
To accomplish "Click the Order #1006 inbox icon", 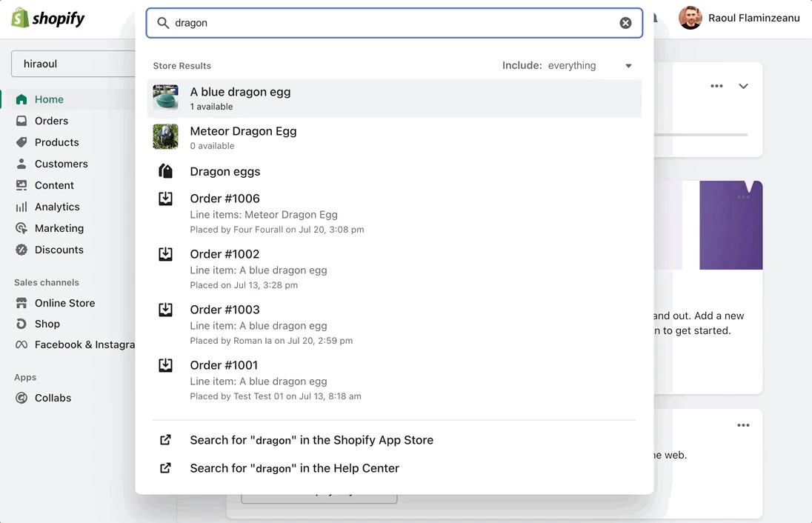I will [x=166, y=199].
